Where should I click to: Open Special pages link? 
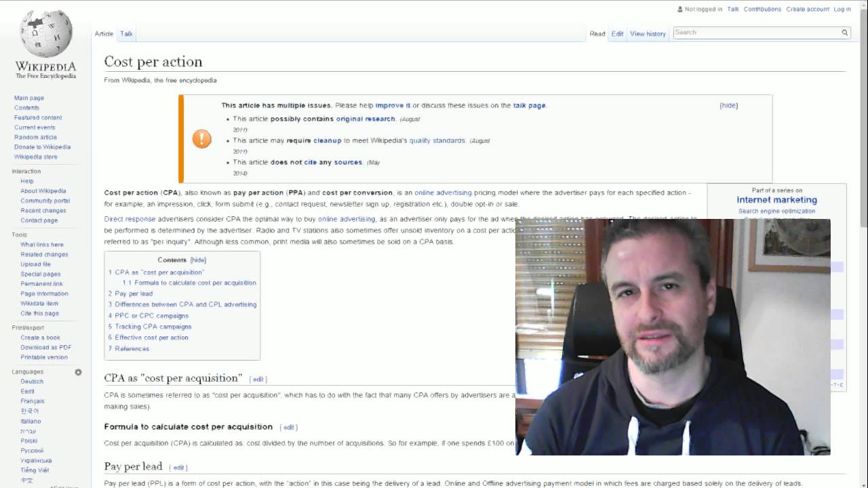[41, 274]
